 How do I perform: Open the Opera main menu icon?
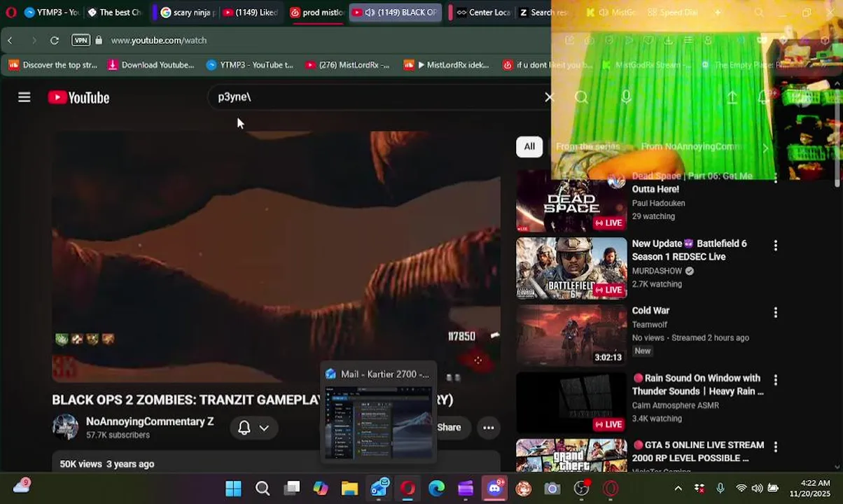point(11,13)
